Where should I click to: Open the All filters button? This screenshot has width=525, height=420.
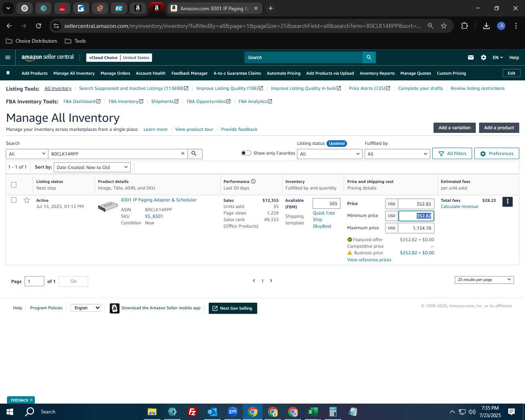click(x=452, y=153)
